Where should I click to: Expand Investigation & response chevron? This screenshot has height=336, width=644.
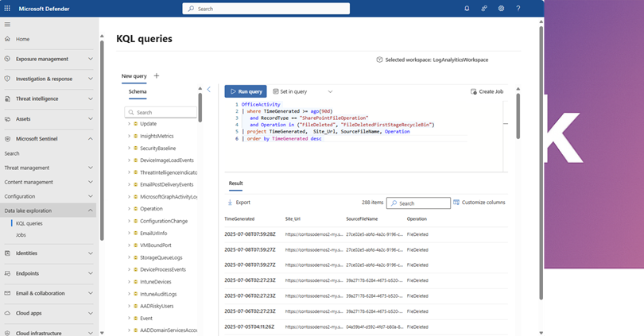click(x=91, y=79)
